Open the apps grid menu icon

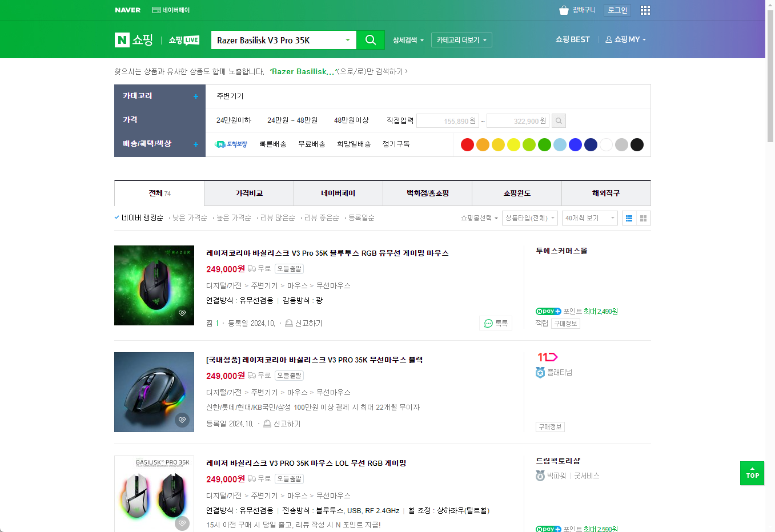[x=645, y=10]
